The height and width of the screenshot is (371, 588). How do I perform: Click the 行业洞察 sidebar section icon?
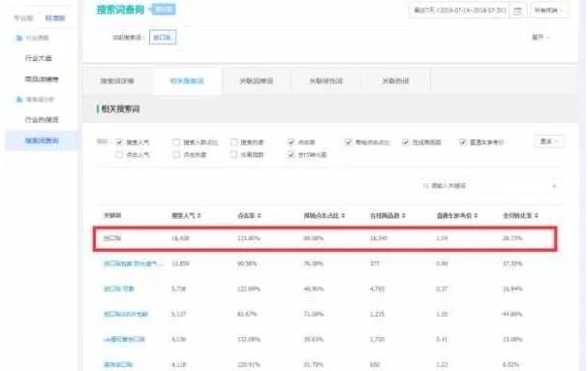pos(19,38)
